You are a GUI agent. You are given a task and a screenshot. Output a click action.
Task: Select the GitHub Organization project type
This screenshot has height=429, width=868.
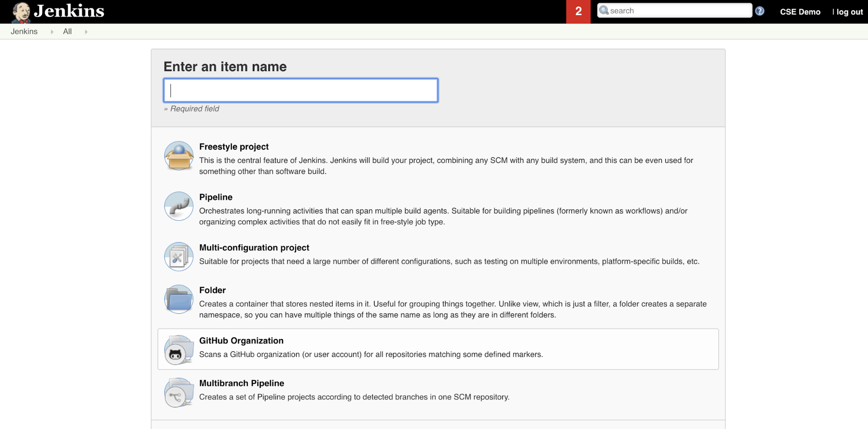pyautogui.click(x=241, y=340)
